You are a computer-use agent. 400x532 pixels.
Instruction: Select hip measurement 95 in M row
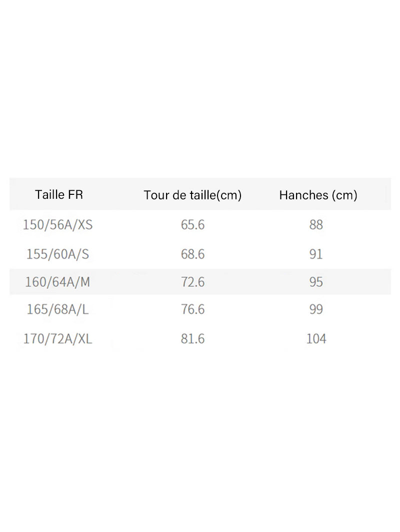click(x=316, y=282)
